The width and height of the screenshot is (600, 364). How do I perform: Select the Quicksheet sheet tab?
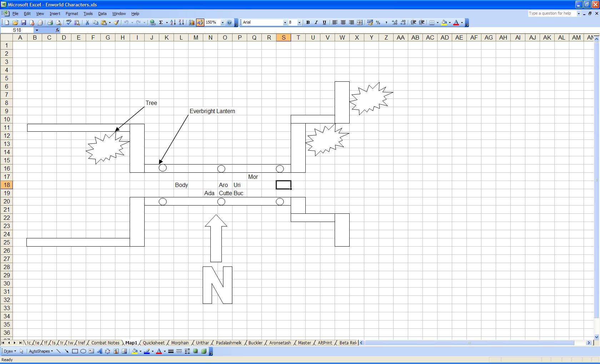(154, 343)
